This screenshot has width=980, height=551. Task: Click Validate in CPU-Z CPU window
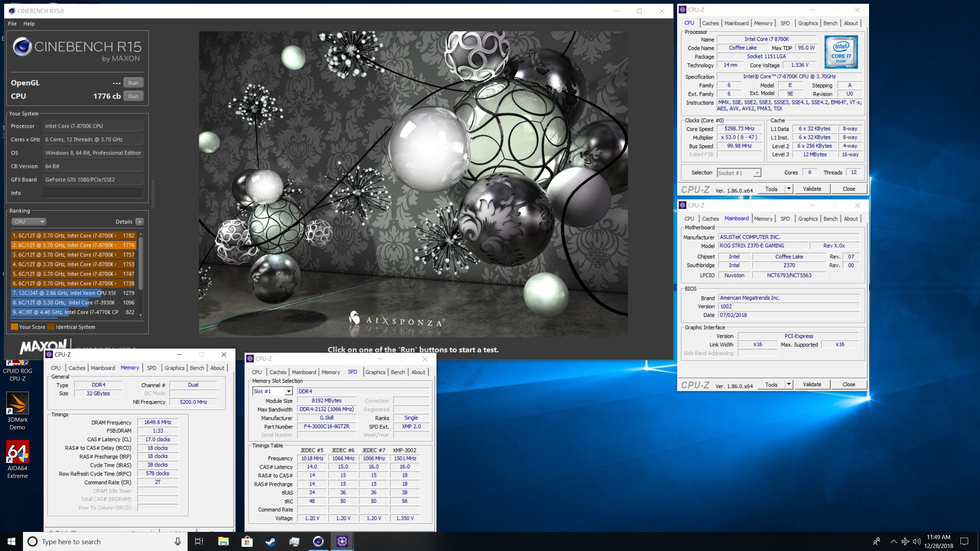click(x=812, y=189)
